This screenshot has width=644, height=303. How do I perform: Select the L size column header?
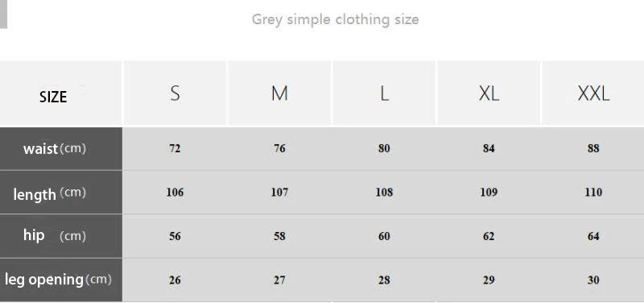pyautogui.click(x=384, y=93)
